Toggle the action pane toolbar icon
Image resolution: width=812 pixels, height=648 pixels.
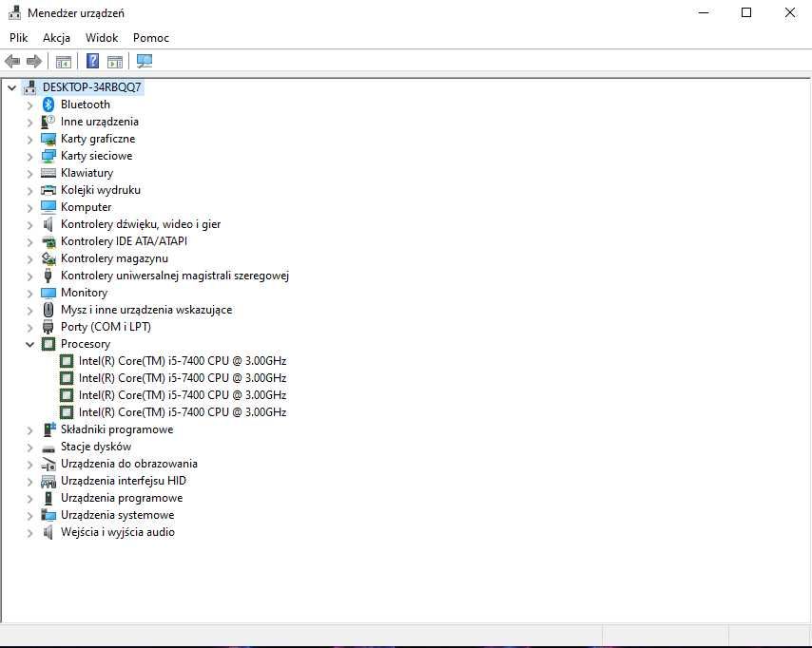click(x=115, y=62)
